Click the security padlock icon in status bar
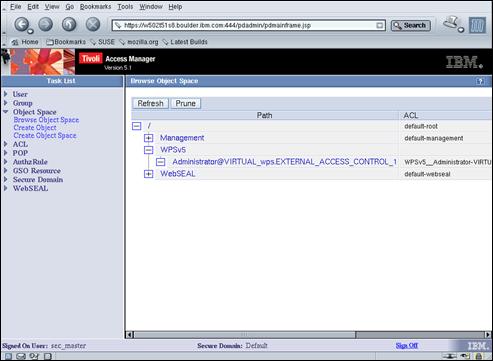The image size is (493, 361). coord(479,356)
